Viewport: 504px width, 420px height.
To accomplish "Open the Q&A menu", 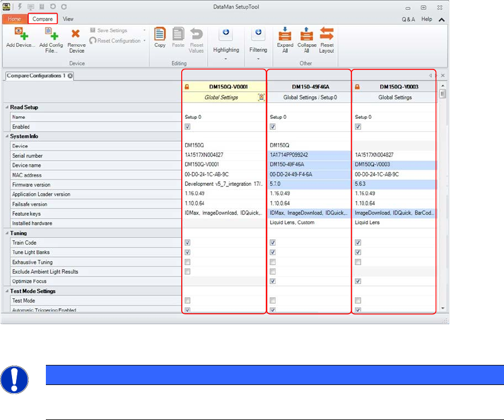I will 408,20.
